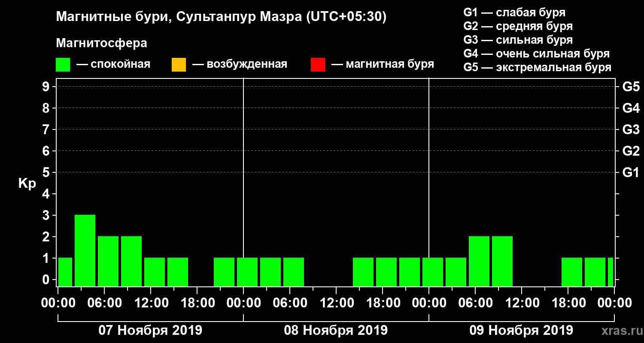644x343 pixels.
Task: Click the 07 November bar starting at 12:00
Action: click(155, 272)
